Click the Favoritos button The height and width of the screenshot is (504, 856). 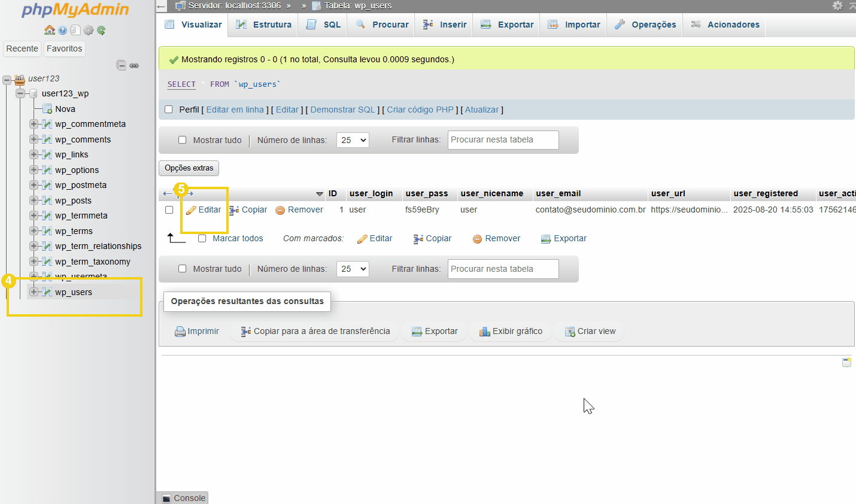[65, 48]
